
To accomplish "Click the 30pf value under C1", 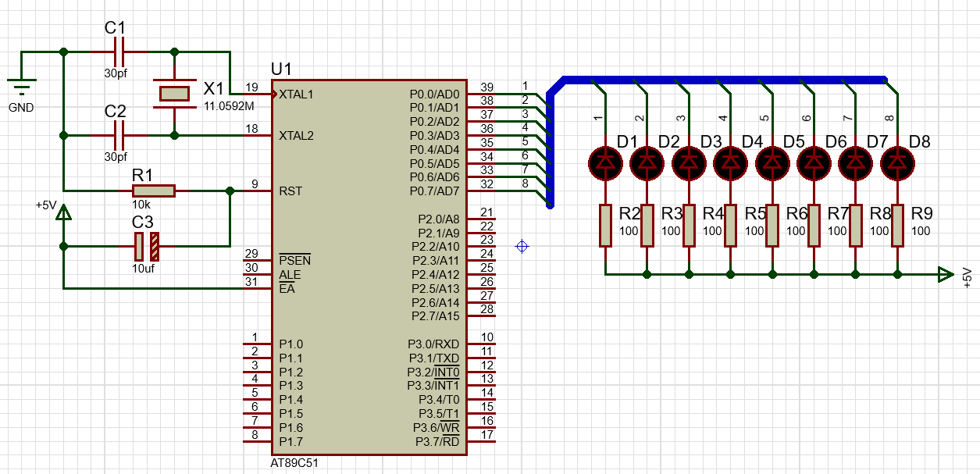I will tap(116, 73).
